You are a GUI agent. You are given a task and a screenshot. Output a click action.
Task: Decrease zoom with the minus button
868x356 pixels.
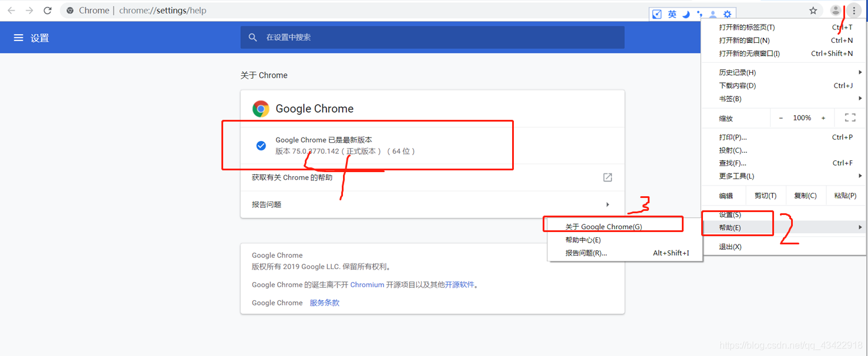[x=781, y=118]
